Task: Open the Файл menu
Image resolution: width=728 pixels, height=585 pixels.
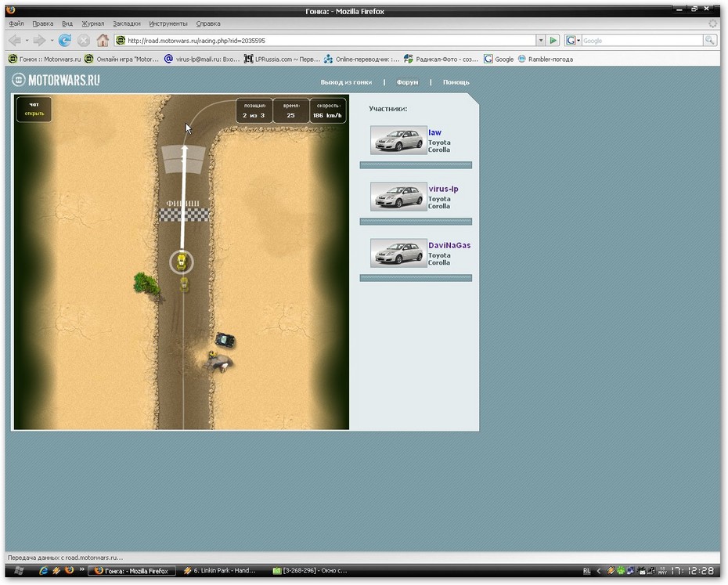Action: [x=16, y=23]
